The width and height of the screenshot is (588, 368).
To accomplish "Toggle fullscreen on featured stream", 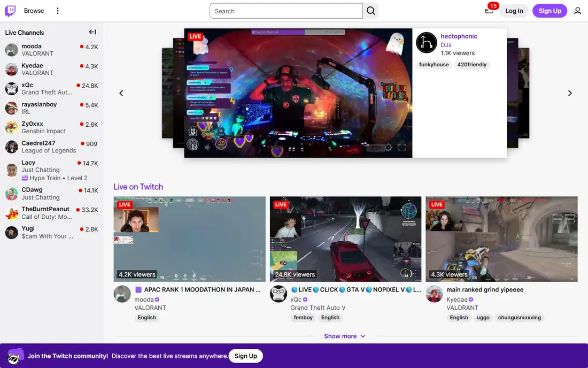I will 402,148.
